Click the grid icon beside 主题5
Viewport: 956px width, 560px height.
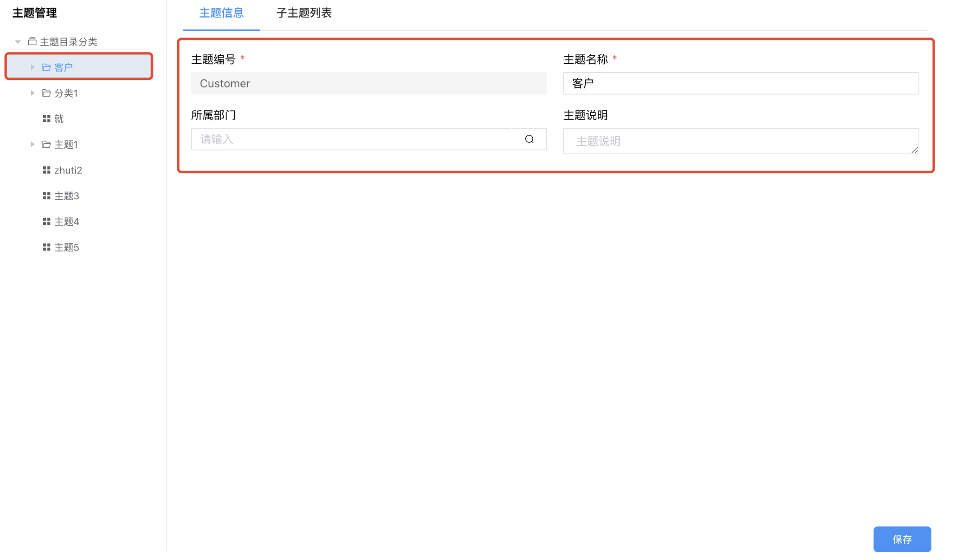click(x=46, y=247)
